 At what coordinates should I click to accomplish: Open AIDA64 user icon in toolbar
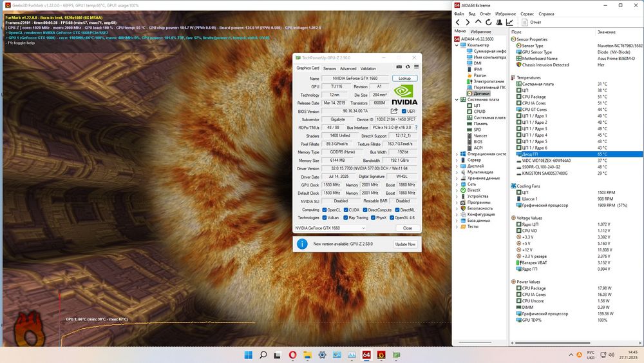click(x=499, y=22)
